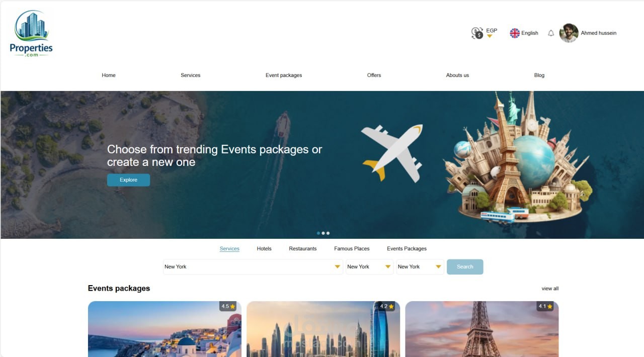Click the 4.2 star rating badge
This screenshot has width=644, height=357.
[387, 306]
